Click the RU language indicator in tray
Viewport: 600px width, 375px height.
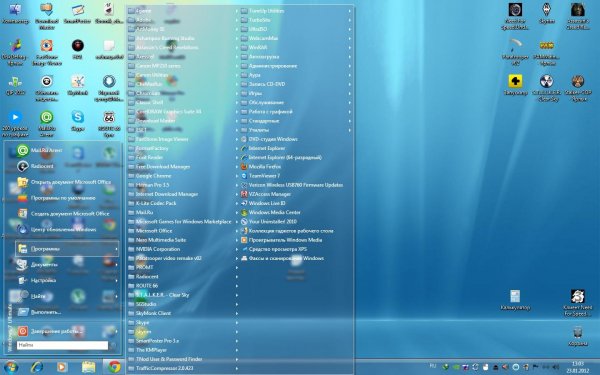coord(433,366)
